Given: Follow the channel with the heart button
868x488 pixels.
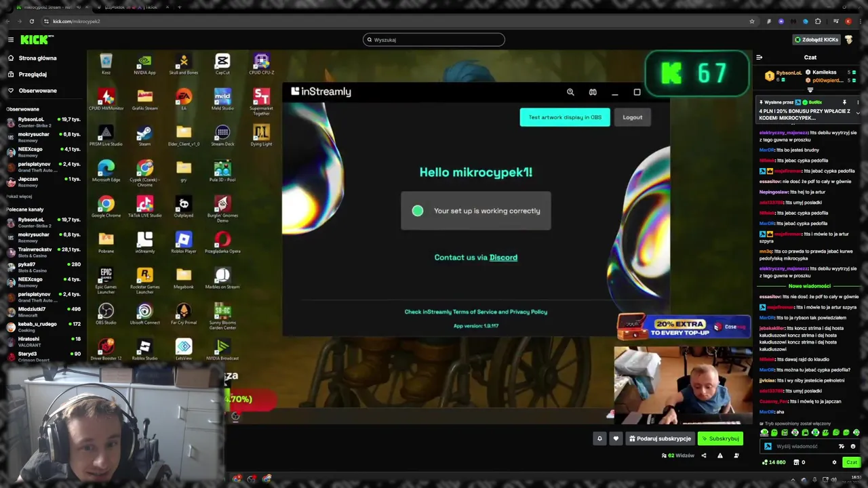Looking at the screenshot, I should pos(616,439).
